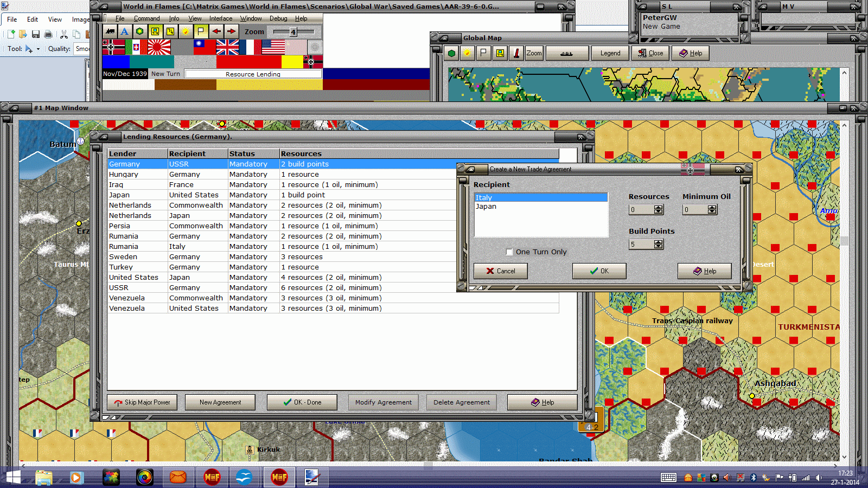Click yellow unit counter icon in Global Map
The height and width of the screenshot is (488, 868).
[500, 53]
